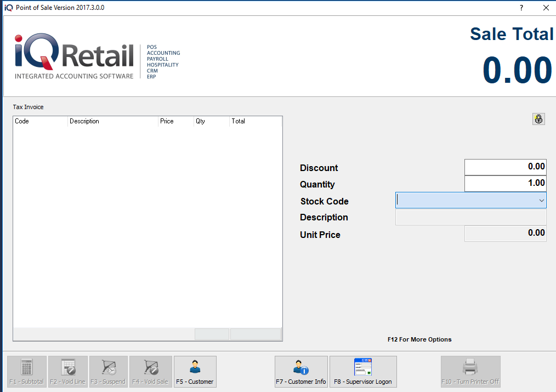Click the F1 - Subtotal calculator button
556x392 pixels.
click(26, 372)
